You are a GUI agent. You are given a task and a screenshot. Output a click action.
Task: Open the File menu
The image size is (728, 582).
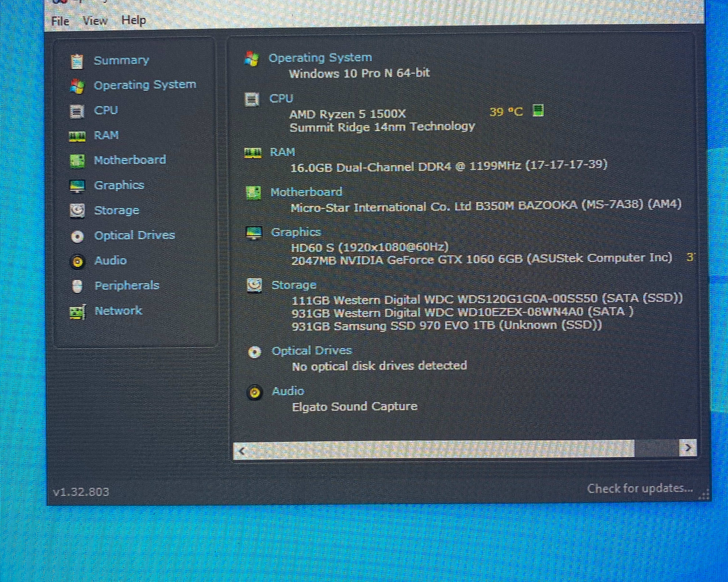click(x=60, y=21)
